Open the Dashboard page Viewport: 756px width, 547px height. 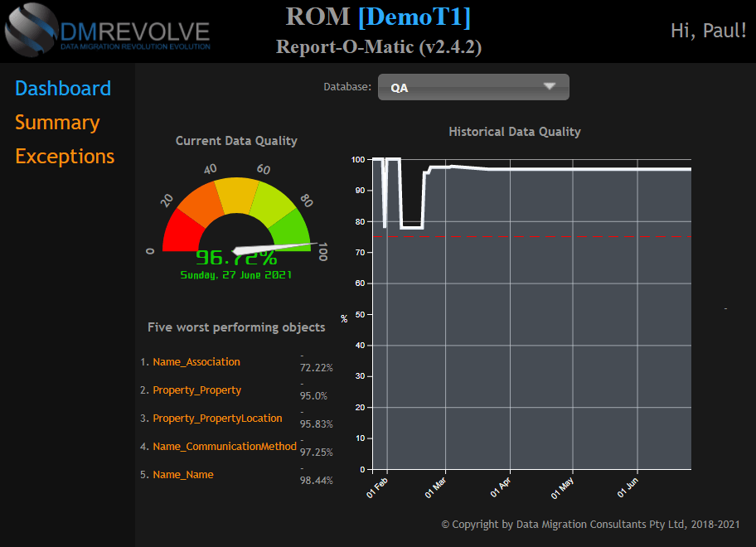[63, 89]
